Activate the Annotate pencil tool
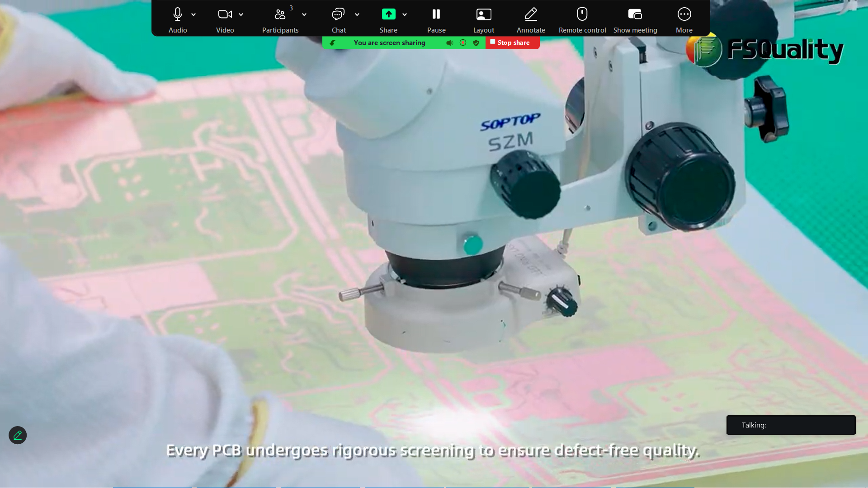 531,14
